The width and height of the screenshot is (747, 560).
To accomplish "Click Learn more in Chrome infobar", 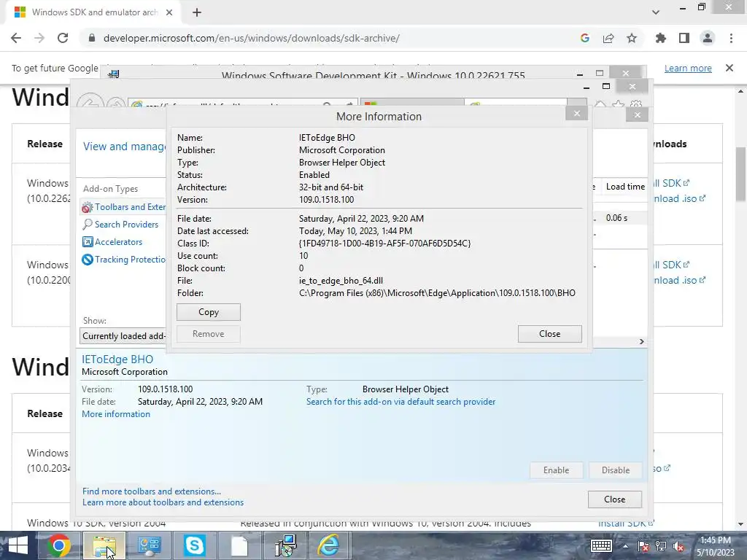I will [688, 68].
